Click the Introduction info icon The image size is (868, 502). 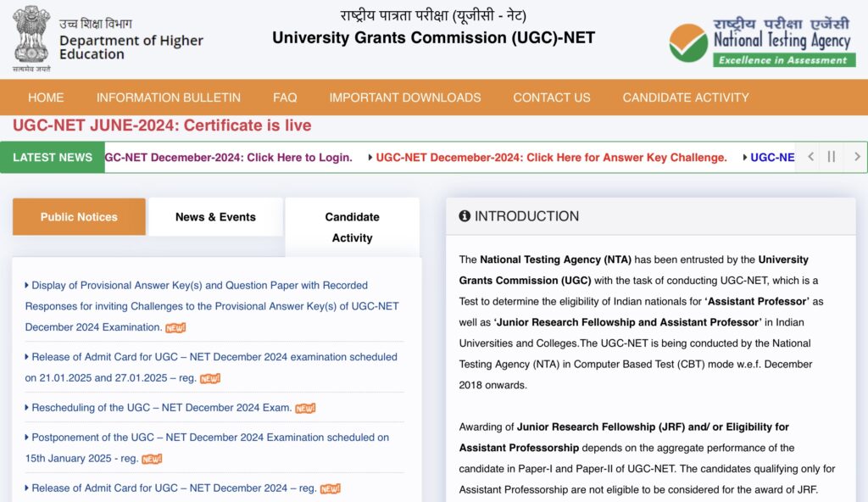[465, 216]
